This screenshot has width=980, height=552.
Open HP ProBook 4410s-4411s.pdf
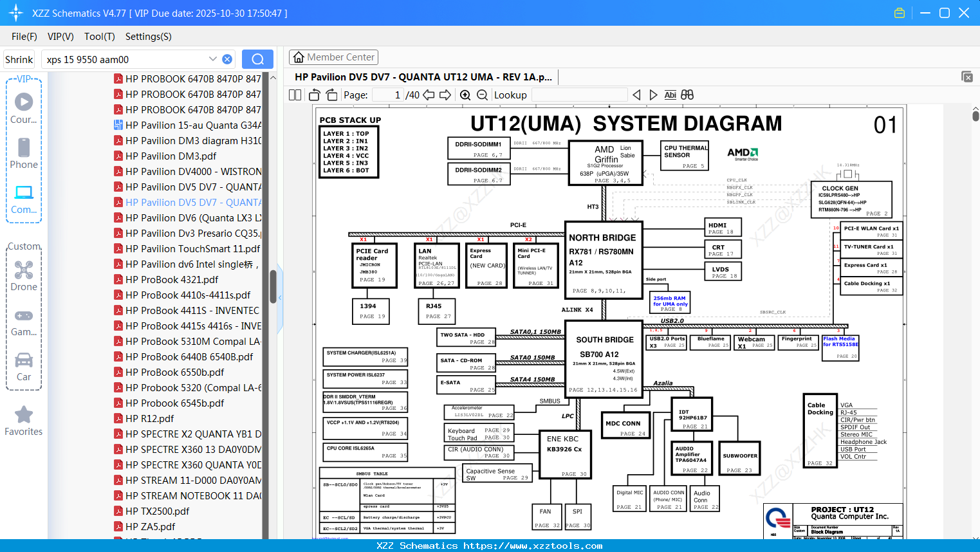click(x=182, y=295)
